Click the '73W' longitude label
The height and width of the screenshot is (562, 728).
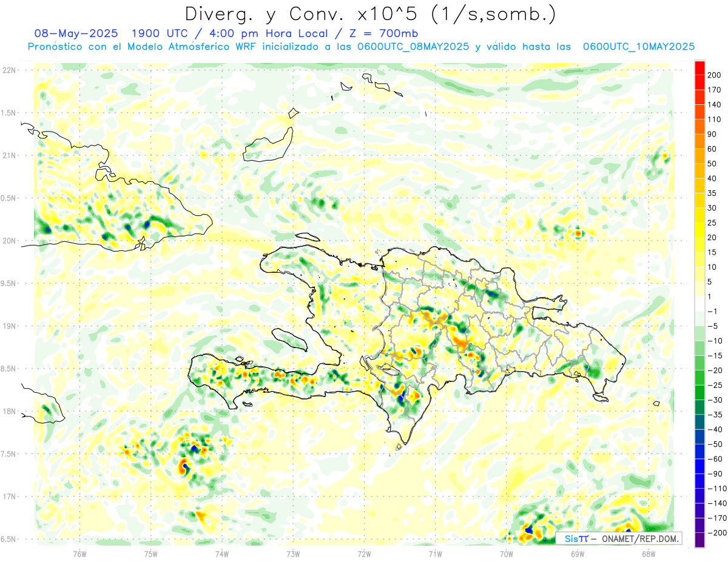293,553
